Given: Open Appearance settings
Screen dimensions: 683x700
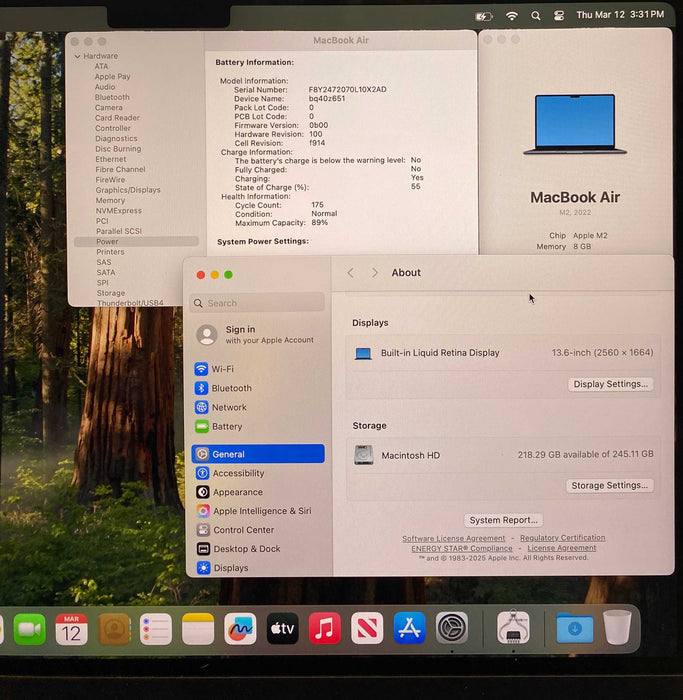Looking at the screenshot, I should (x=258, y=492).
